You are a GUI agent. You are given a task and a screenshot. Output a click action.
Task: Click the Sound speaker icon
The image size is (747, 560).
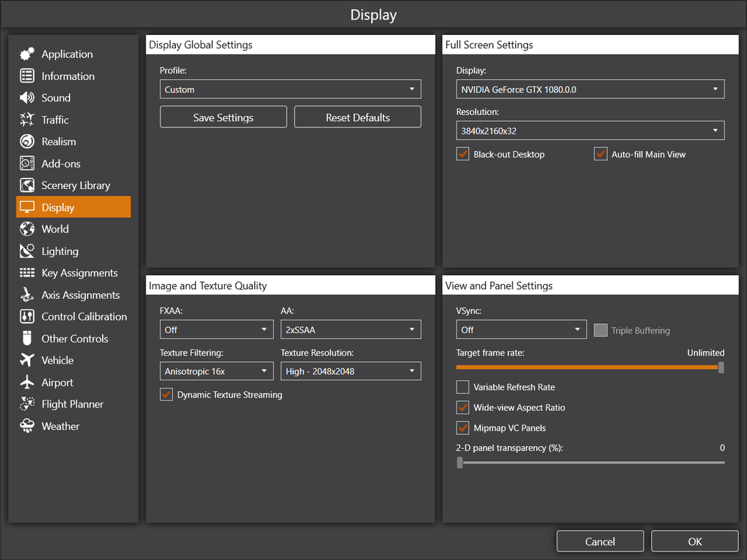(27, 97)
